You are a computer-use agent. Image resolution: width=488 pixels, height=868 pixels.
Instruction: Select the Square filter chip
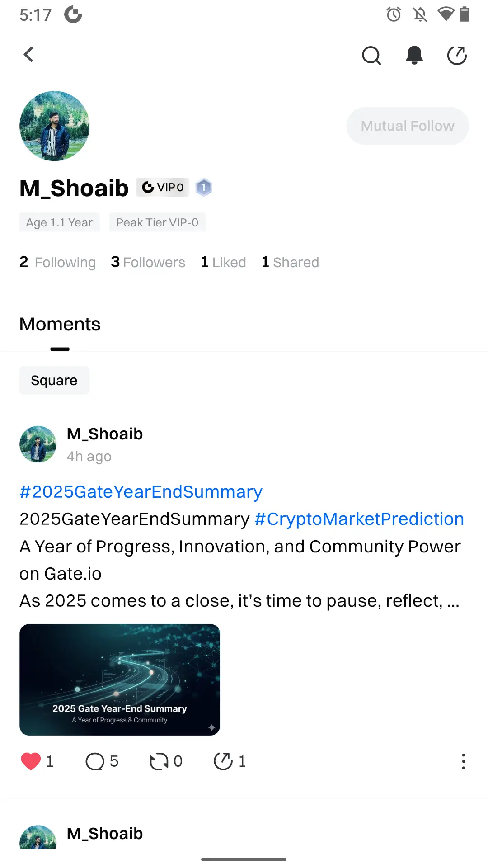pyautogui.click(x=54, y=381)
